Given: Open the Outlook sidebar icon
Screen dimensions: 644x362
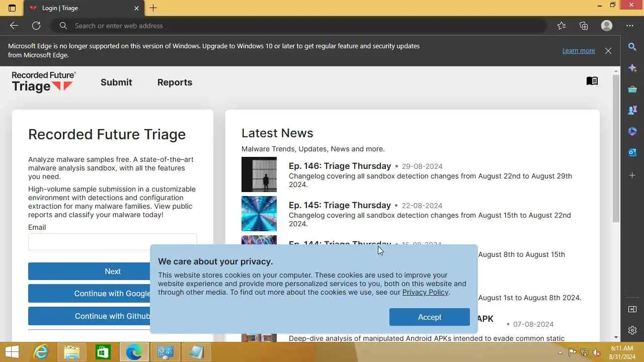Looking at the screenshot, I should (632, 152).
